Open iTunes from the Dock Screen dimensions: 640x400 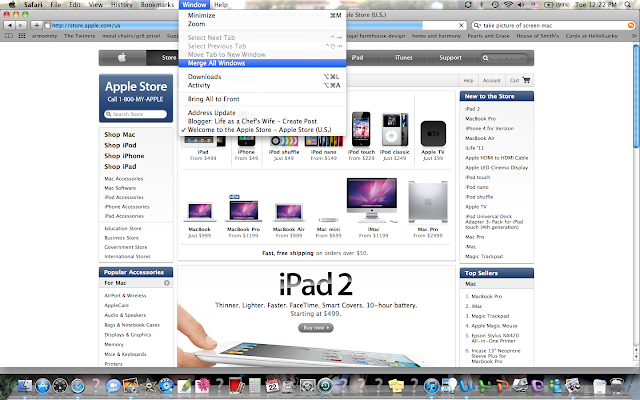click(x=431, y=385)
